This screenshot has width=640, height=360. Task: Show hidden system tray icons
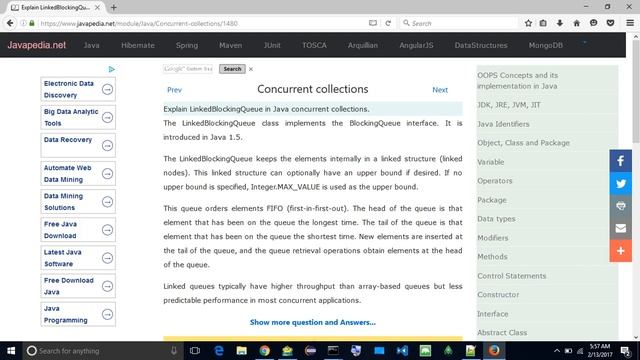pos(557,351)
